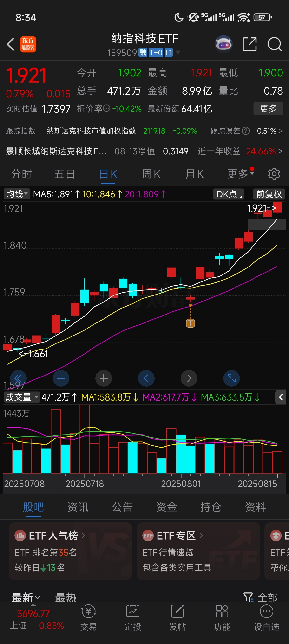Open the DK点 selector
Image resolution: width=289 pixels, height=644 pixels.
click(228, 194)
